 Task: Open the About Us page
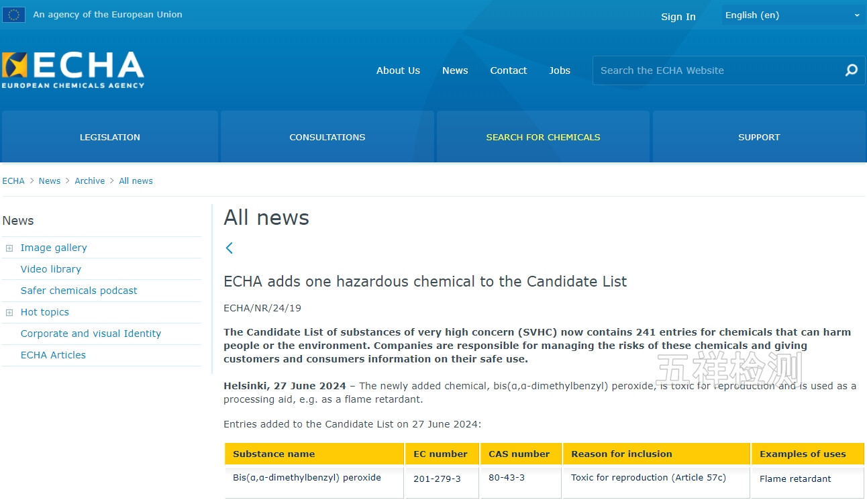coord(398,70)
